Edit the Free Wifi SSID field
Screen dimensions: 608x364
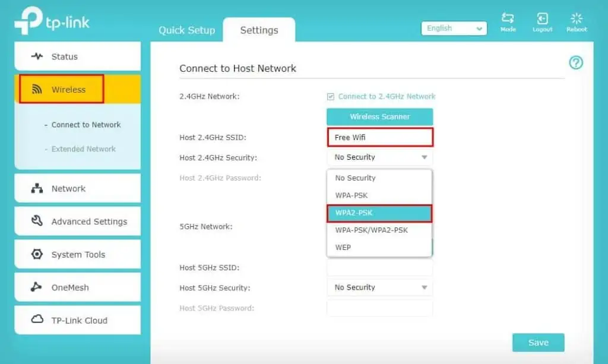point(379,137)
